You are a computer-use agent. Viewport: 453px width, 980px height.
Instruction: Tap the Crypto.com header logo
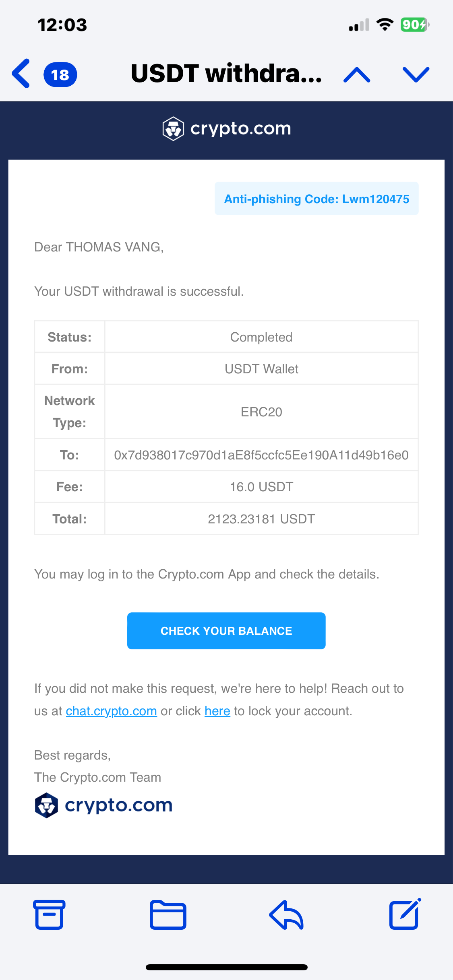point(226,129)
